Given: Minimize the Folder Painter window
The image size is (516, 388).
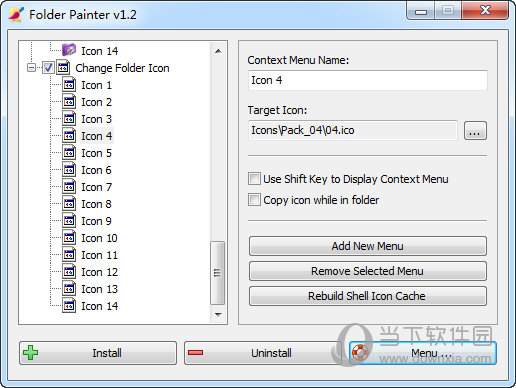Looking at the screenshot, I should click(x=421, y=12).
